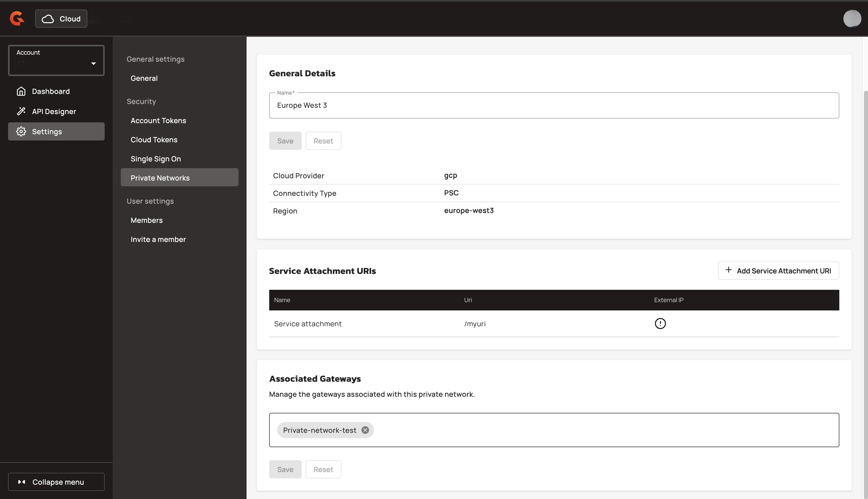Go to General settings page
The width and height of the screenshot is (868, 499).
click(144, 78)
